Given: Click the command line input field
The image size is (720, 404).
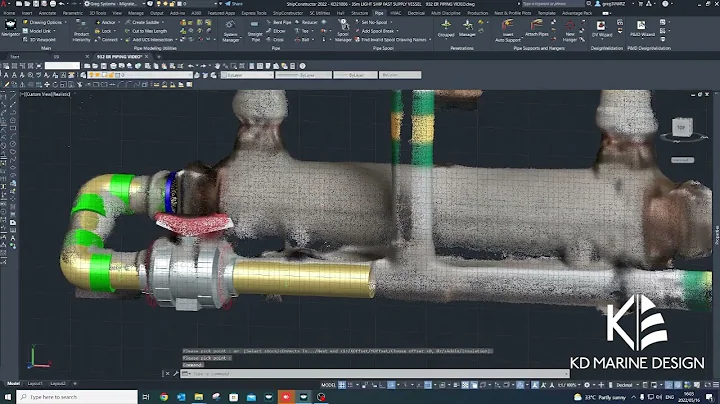Looking at the screenshot, I should tap(375, 374).
